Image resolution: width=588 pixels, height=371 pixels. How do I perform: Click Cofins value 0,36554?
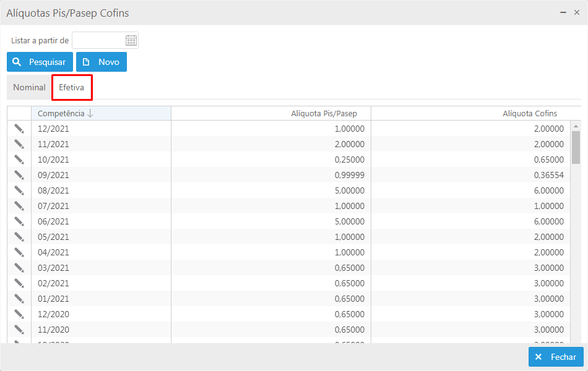pyautogui.click(x=548, y=175)
